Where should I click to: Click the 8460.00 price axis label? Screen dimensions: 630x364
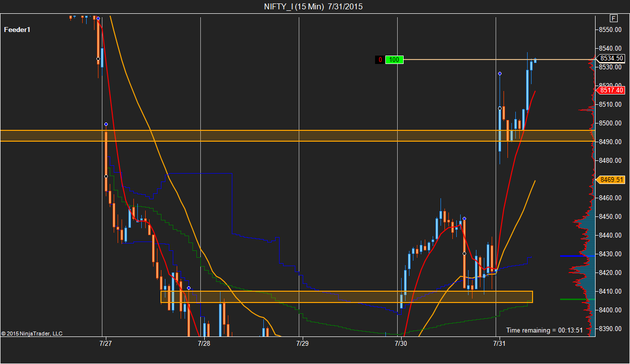(611, 198)
